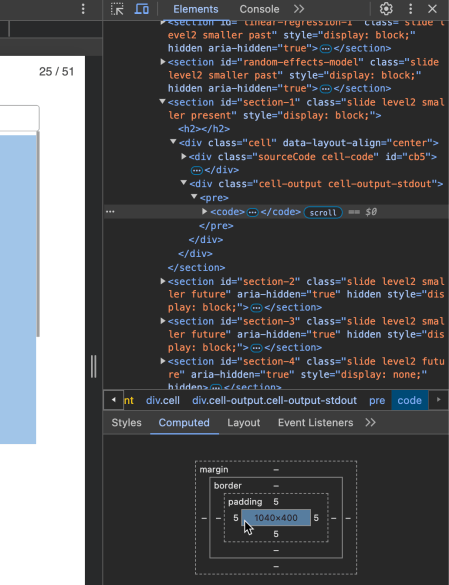Select the code breadcrumb

click(409, 400)
